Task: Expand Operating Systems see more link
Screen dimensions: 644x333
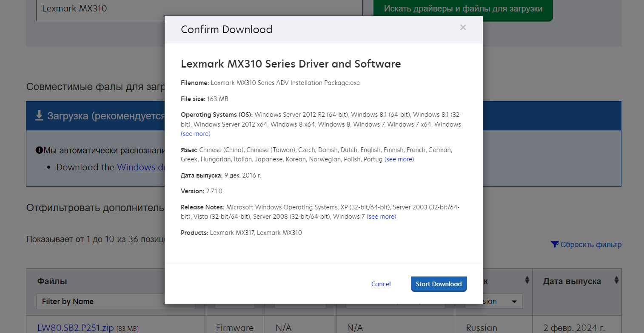Action: tap(196, 134)
